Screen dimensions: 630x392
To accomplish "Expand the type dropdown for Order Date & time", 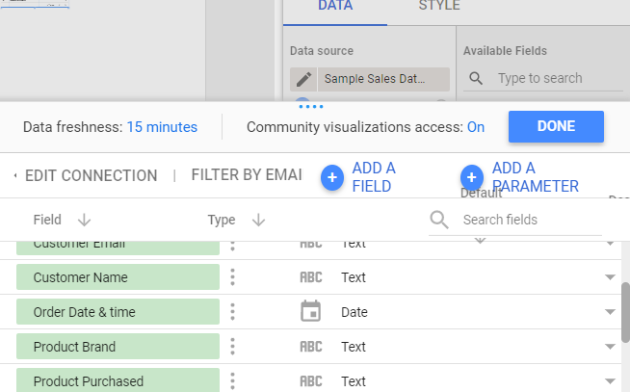I will 610,312.
